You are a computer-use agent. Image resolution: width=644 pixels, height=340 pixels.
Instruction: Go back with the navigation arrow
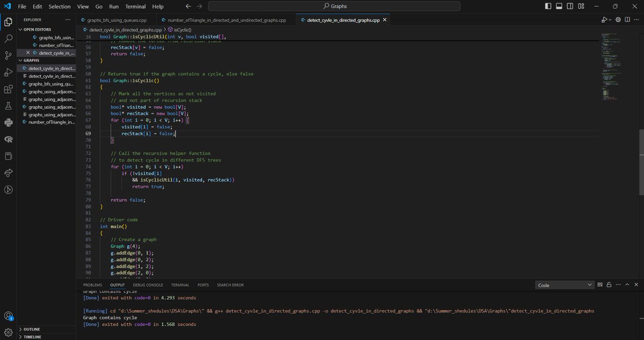[x=188, y=6]
